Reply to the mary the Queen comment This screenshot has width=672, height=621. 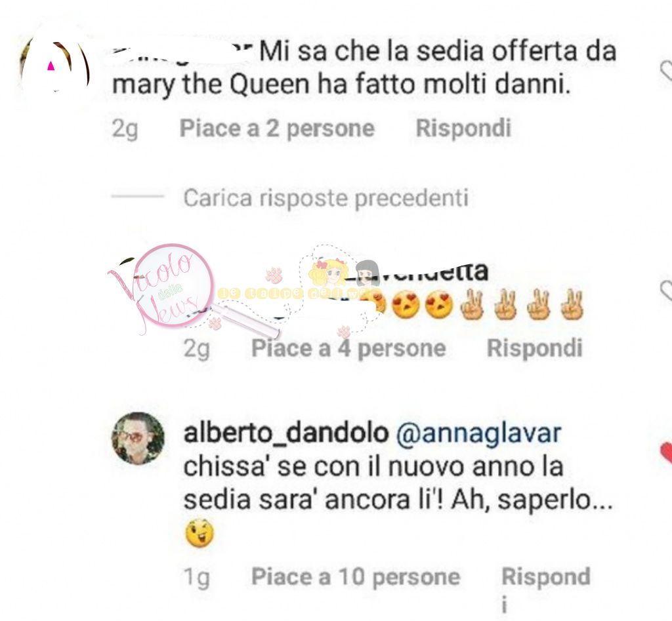tap(463, 128)
